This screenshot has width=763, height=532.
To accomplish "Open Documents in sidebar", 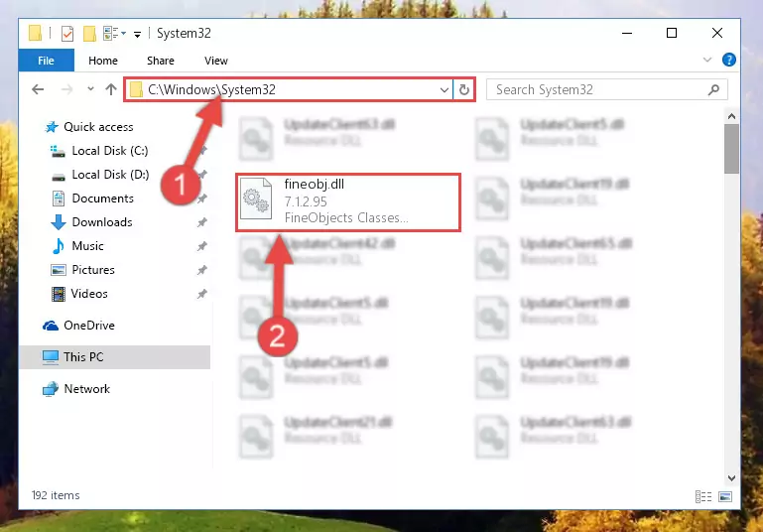I will pos(102,199).
